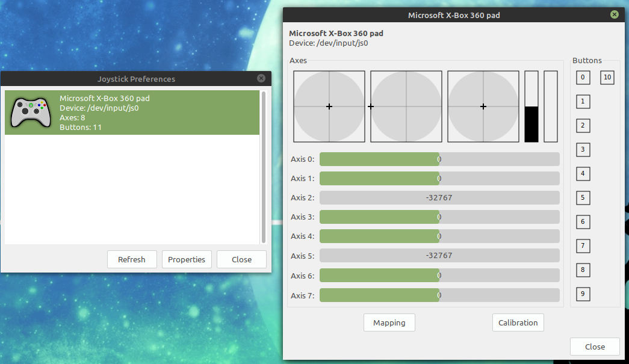The width and height of the screenshot is (629, 364).
Task: Click the "Axes: 8" text in device list
Action: (72, 117)
